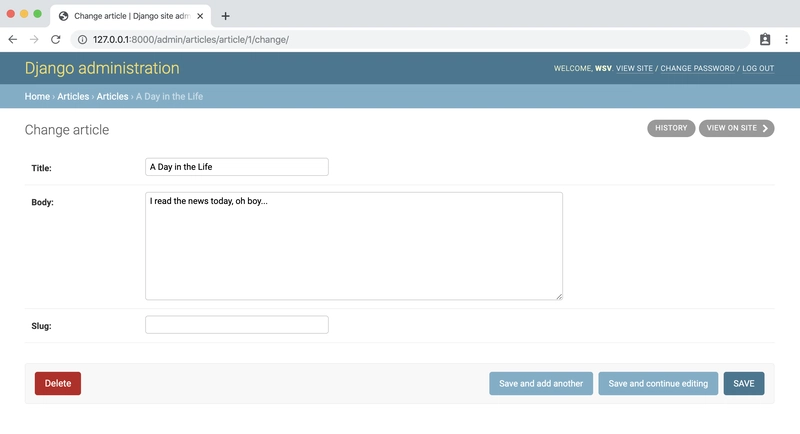Reload the page with the refresh icon

point(56,39)
